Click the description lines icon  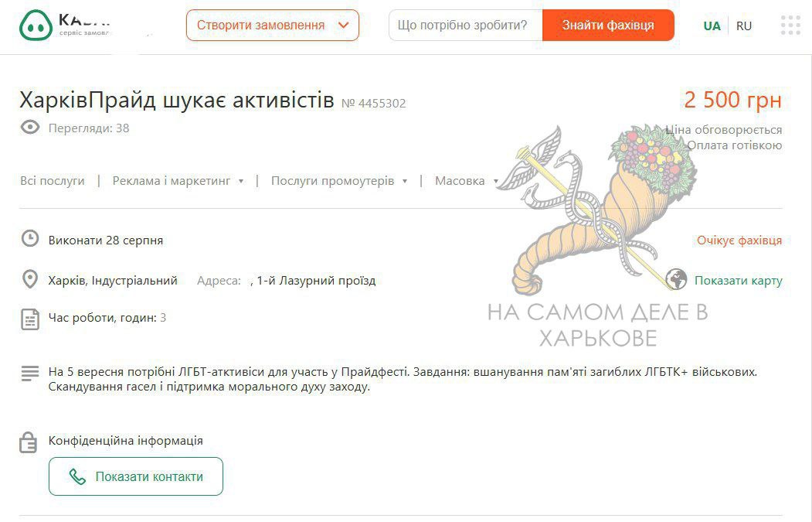30,374
